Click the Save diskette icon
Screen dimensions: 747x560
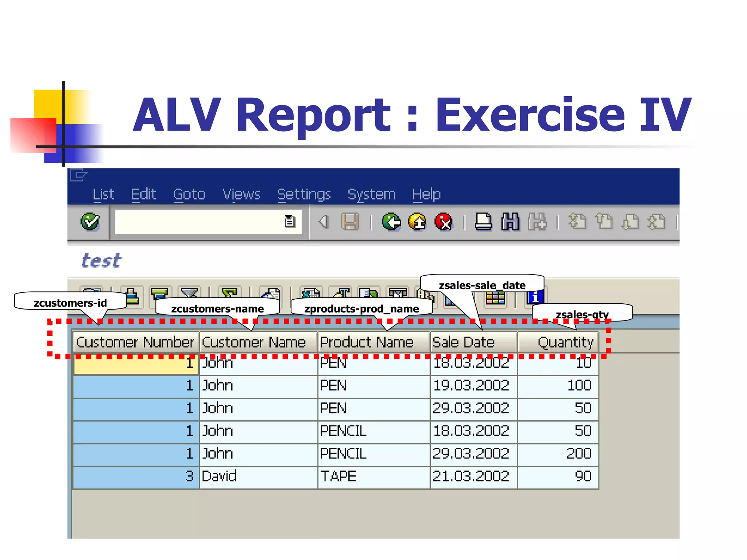coord(350,222)
